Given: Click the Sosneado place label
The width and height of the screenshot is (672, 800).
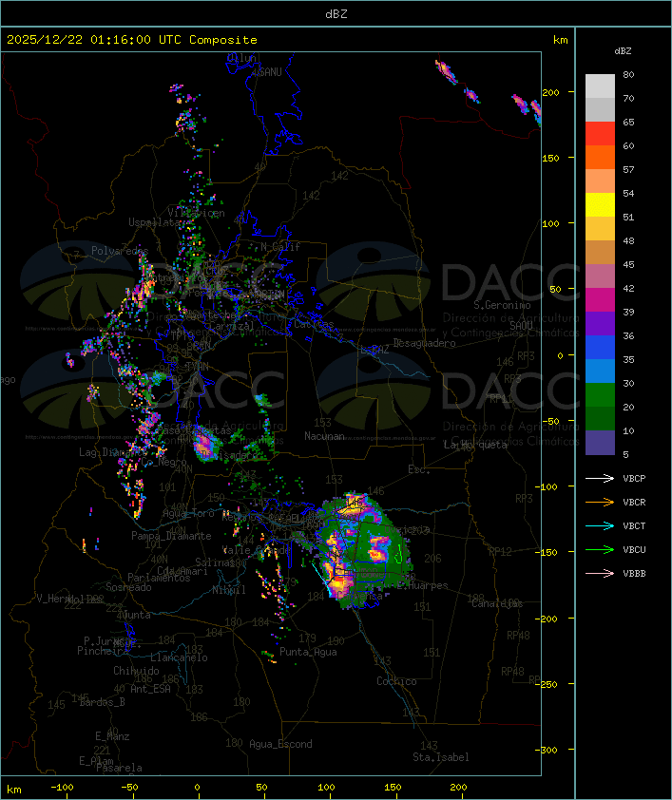Looking at the screenshot, I should 128,587.
